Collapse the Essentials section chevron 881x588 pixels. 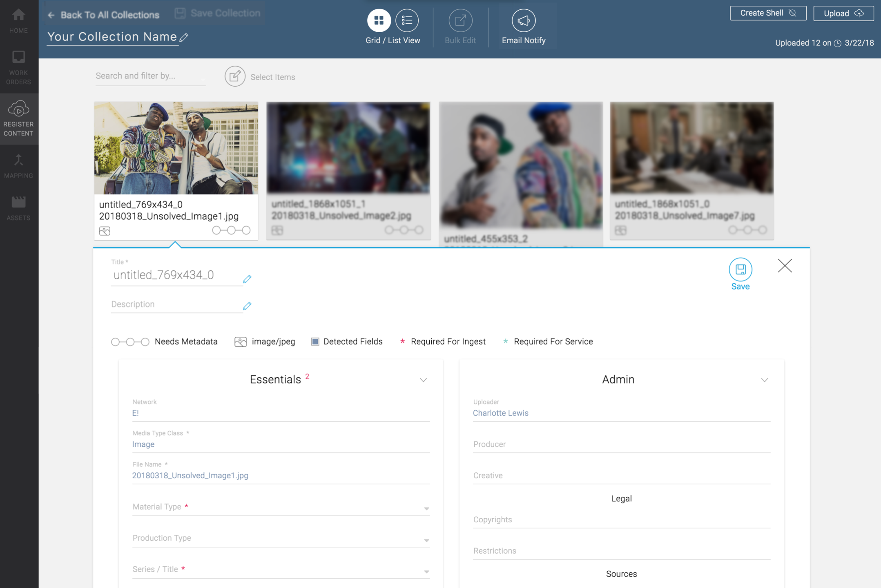(423, 380)
